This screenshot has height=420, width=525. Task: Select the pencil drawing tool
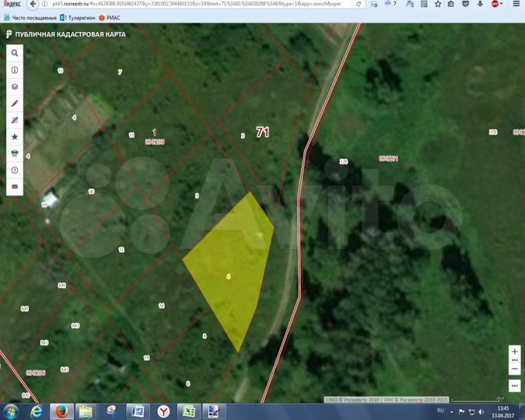coord(15,103)
